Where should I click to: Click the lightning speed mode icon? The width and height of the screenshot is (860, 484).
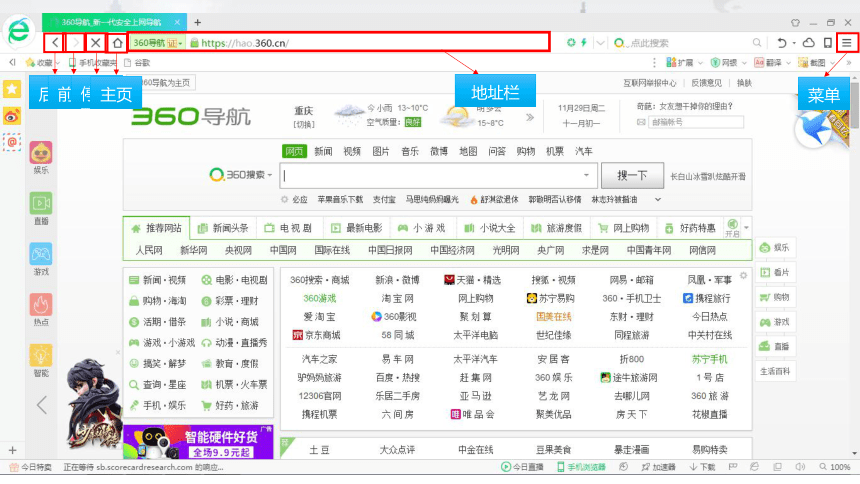[584, 42]
